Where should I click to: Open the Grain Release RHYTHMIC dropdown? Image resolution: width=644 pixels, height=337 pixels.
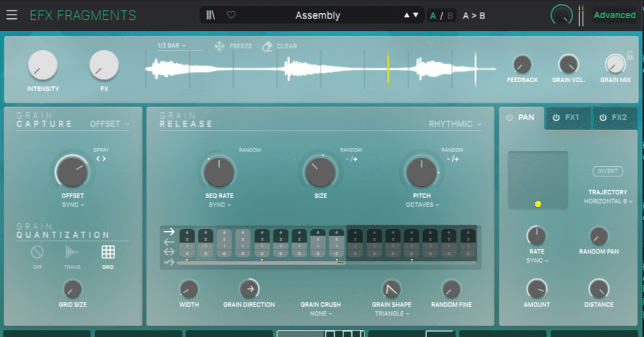[455, 123]
